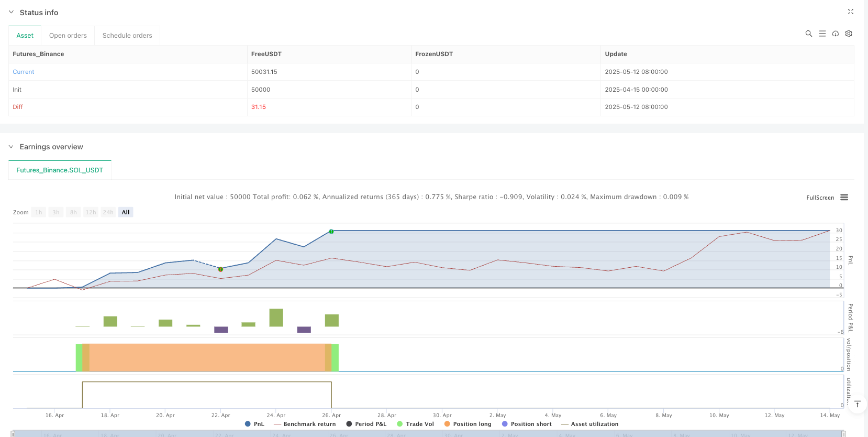Viewport: 868px width, 437px height.
Task: Click the search icon in Status info
Action: 808,34
